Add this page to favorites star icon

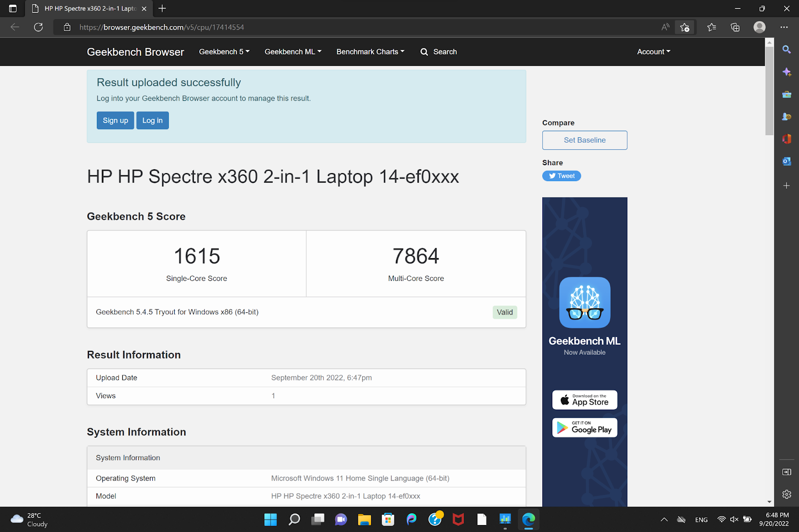(x=685, y=27)
